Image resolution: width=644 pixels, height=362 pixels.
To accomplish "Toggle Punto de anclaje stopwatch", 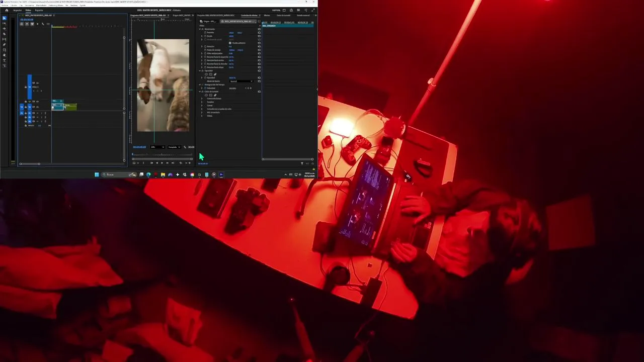I will (x=205, y=50).
